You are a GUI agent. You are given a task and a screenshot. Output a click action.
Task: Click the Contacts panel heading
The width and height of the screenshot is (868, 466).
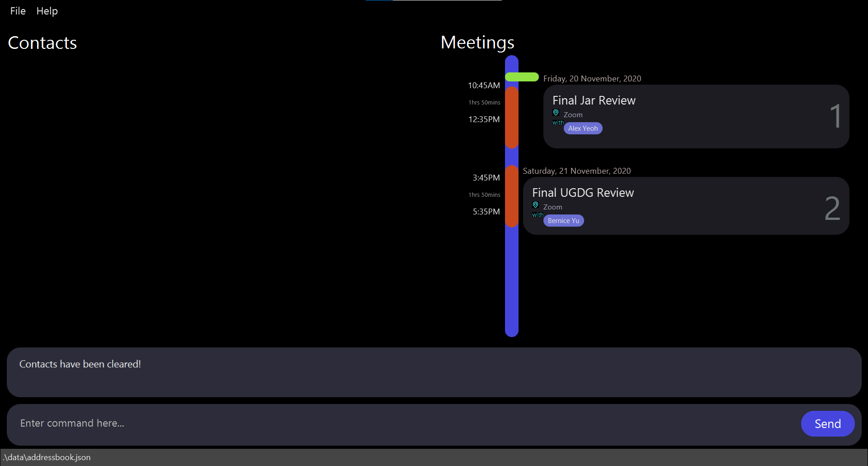(x=42, y=43)
